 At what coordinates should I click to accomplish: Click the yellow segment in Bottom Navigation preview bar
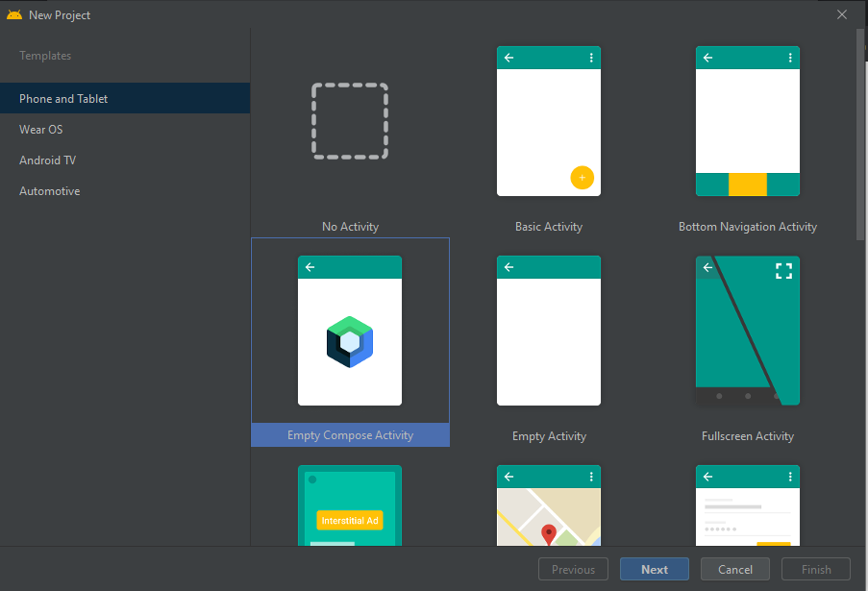[747, 182]
